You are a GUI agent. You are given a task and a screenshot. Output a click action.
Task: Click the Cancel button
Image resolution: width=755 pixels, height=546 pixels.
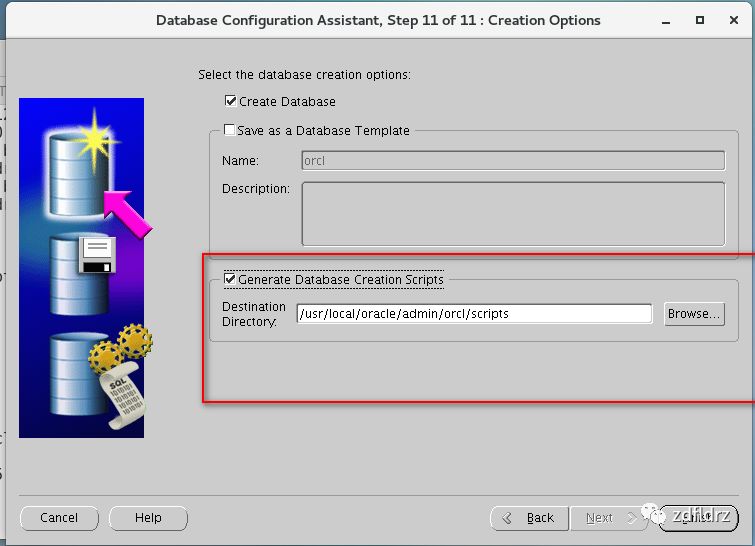(59, 518)
